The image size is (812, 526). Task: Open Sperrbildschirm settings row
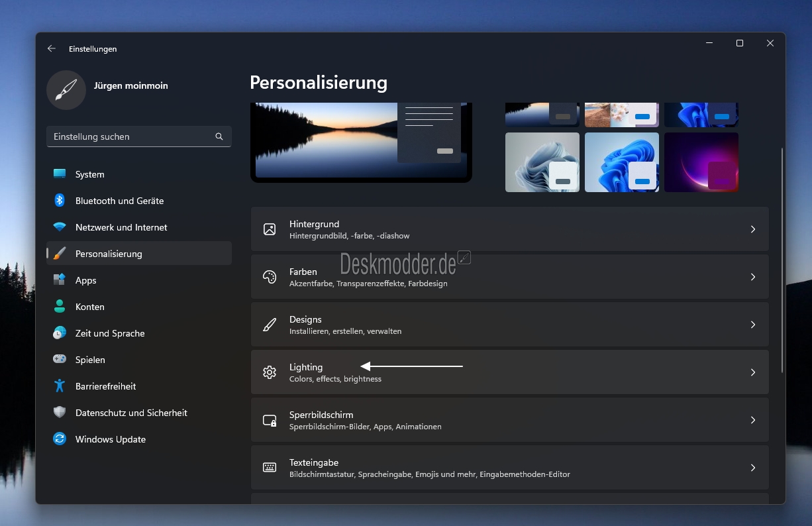(509, 420)
